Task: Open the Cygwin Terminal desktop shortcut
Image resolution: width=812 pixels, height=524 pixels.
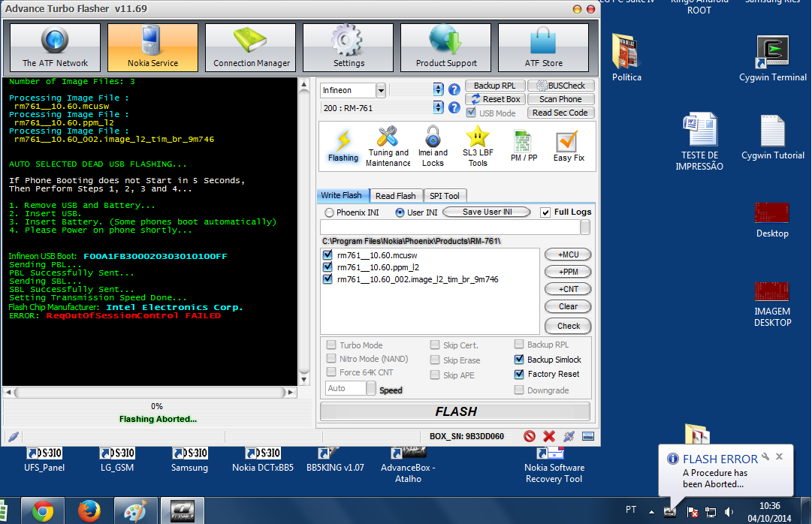Action: pyautogui.click(x=773, y=59)
